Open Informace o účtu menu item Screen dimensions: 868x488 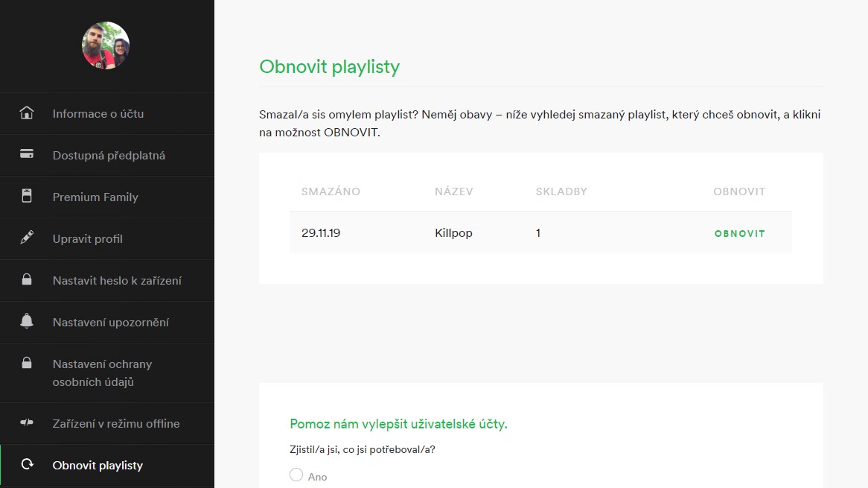pos(107,113)
